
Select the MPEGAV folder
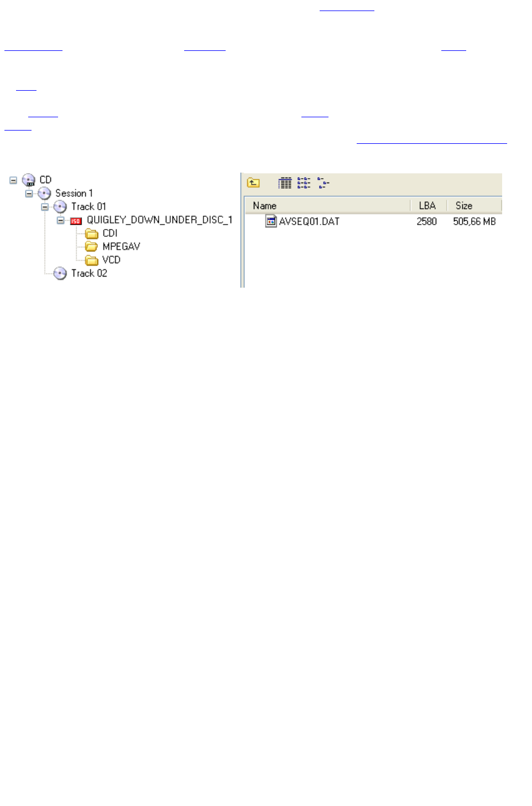[x=113, y=247]
